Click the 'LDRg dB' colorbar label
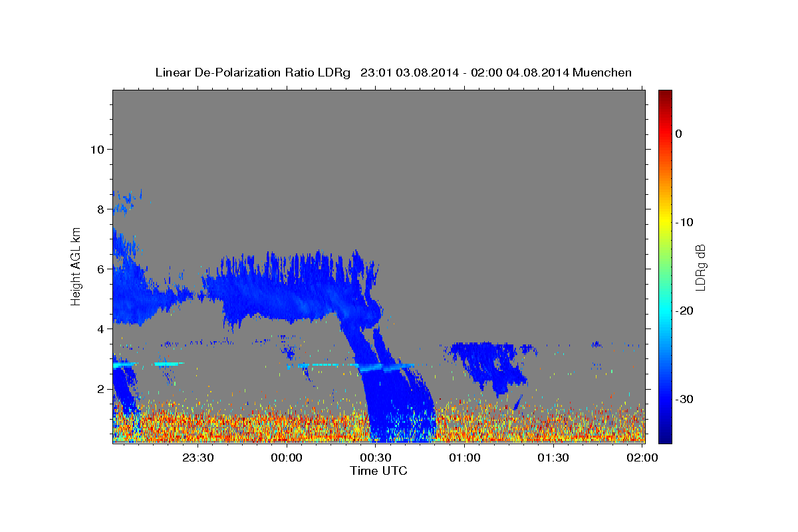 coord(700,267)
